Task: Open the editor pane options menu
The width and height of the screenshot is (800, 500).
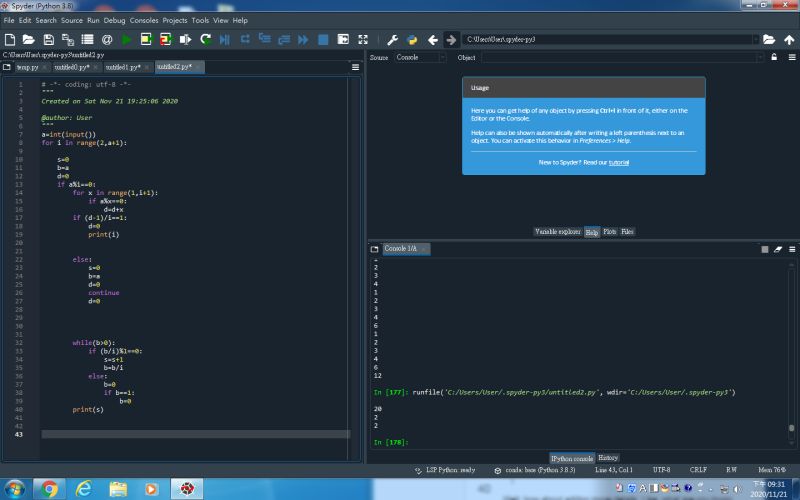Action: tap(356, 67)
